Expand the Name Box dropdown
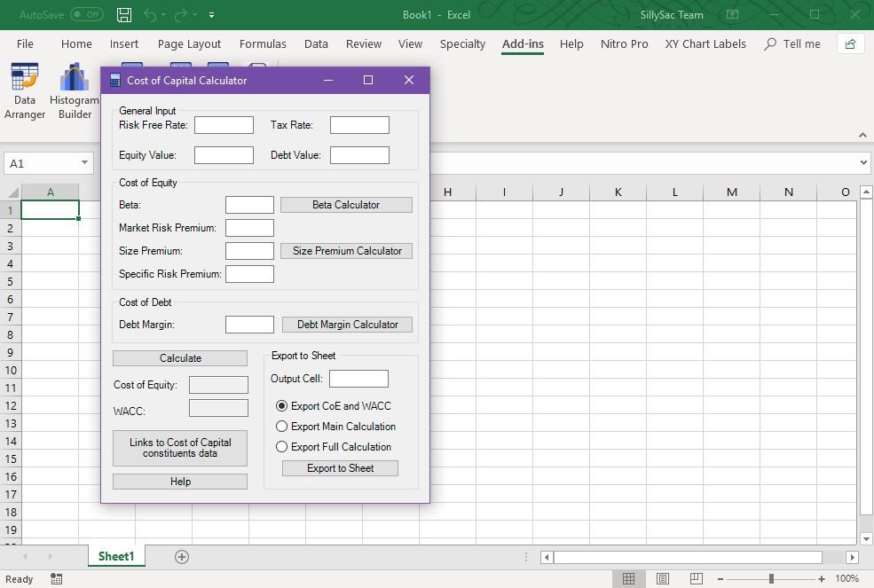Viewport: 874px width, 588px height. pos(85,163)
